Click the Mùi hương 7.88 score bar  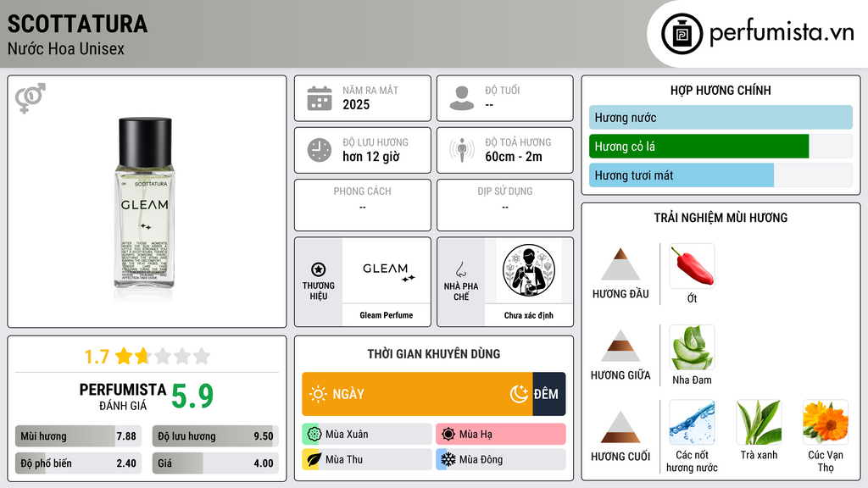click(78, 436)
